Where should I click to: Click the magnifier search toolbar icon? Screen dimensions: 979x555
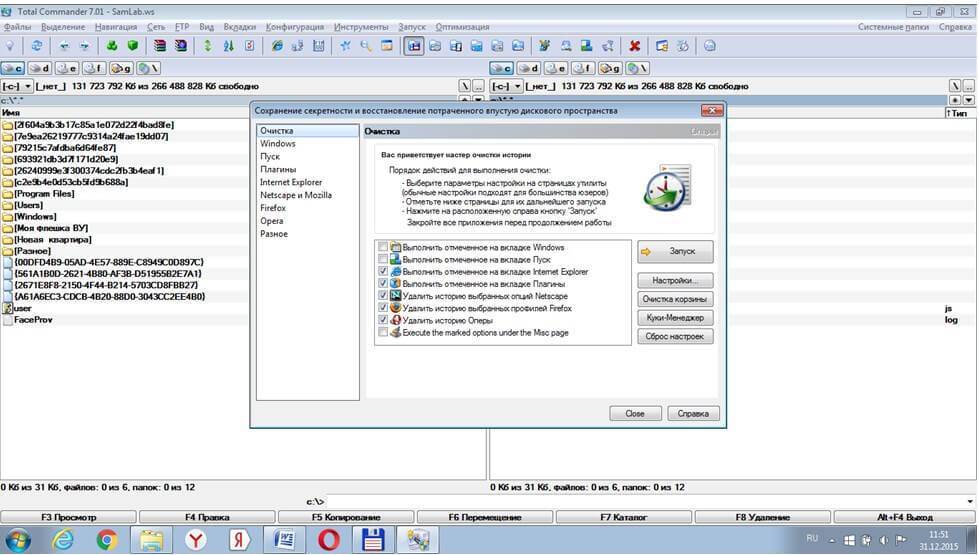tap(366, 46)
